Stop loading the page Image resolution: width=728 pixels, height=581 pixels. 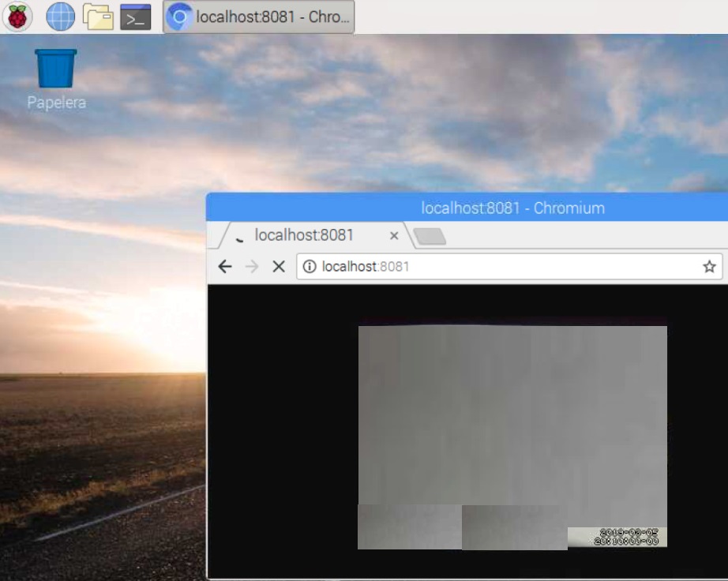coord(279,266)
